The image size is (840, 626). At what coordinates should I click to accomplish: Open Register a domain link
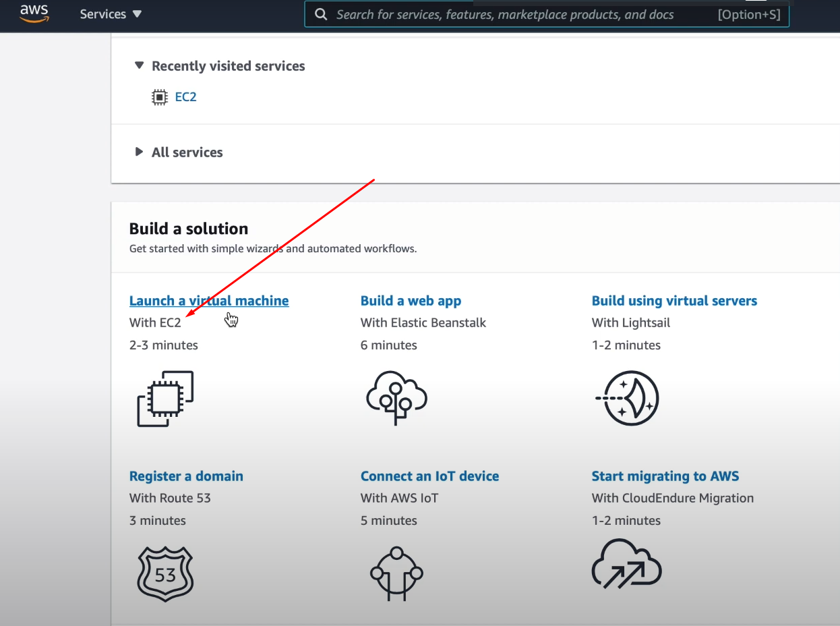pos(186,476)
